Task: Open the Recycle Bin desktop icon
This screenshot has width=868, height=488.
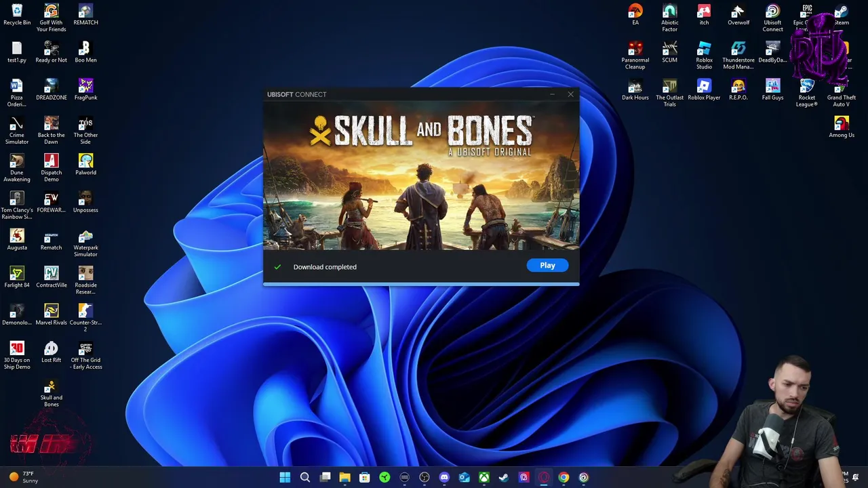Action: [17, 15]
